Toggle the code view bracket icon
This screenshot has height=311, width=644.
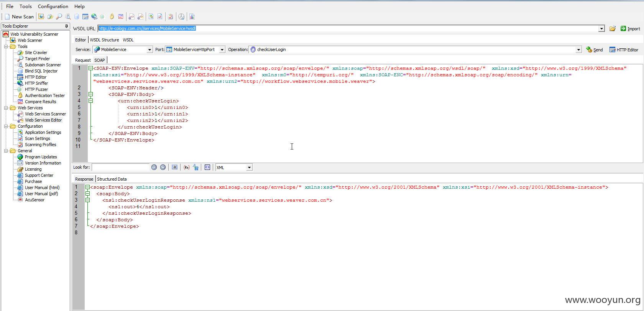(207, 167)
